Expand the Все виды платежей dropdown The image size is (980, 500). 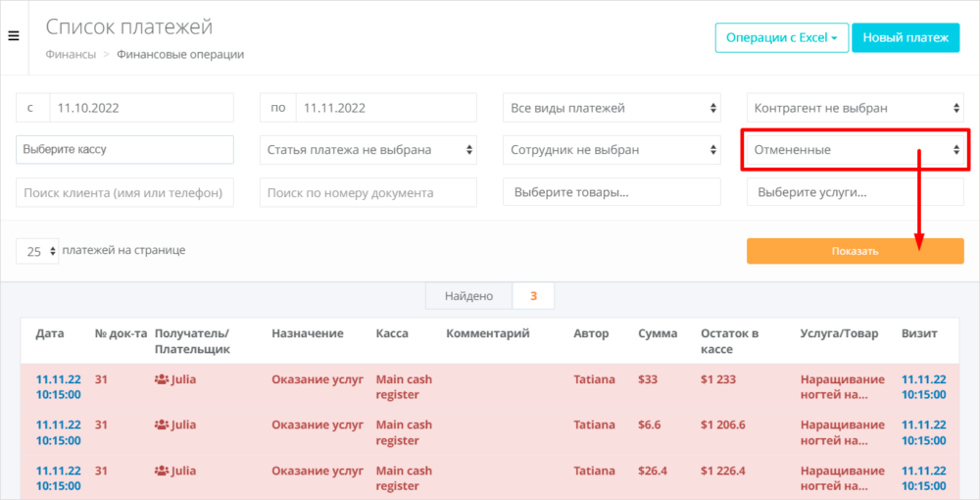[612, 108]
